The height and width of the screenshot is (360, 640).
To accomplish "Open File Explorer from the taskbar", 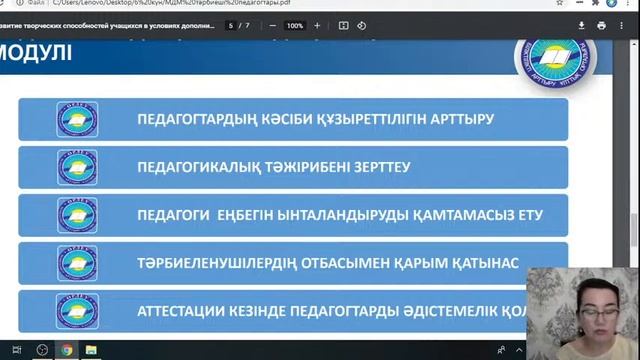I will pyautogui.click(x=91, y=350).
